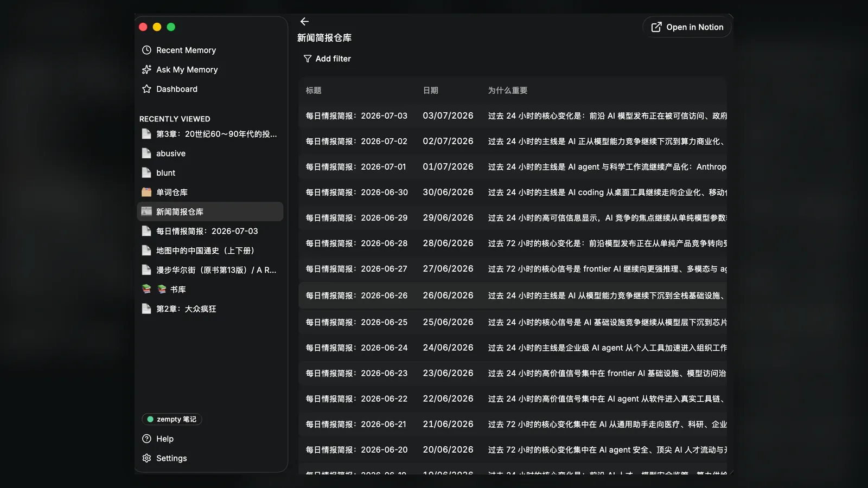Open table row 每日情报简报：2026-06-25

[x=513, y=322]
